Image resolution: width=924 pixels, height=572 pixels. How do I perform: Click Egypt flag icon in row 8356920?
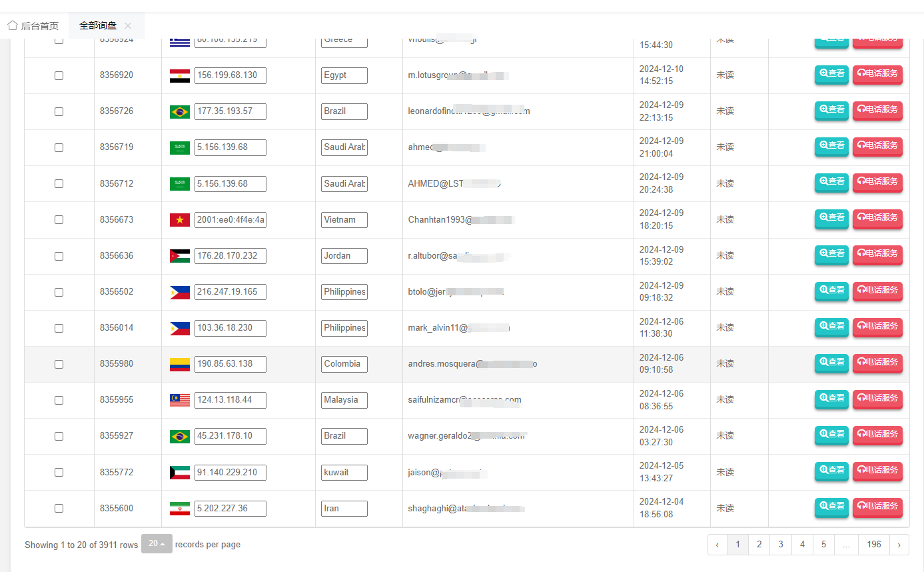[x=180, y=75]
